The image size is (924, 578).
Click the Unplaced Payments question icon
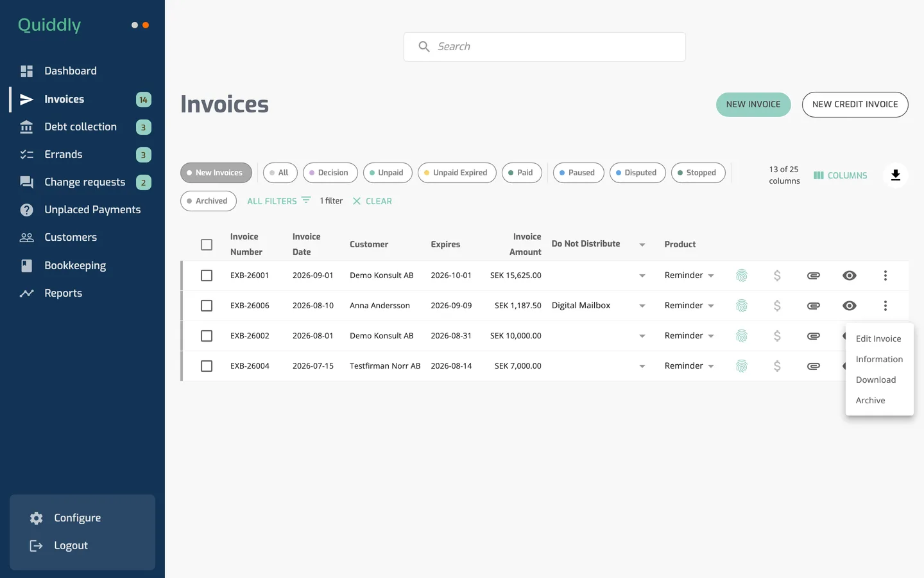coord(26,210)
